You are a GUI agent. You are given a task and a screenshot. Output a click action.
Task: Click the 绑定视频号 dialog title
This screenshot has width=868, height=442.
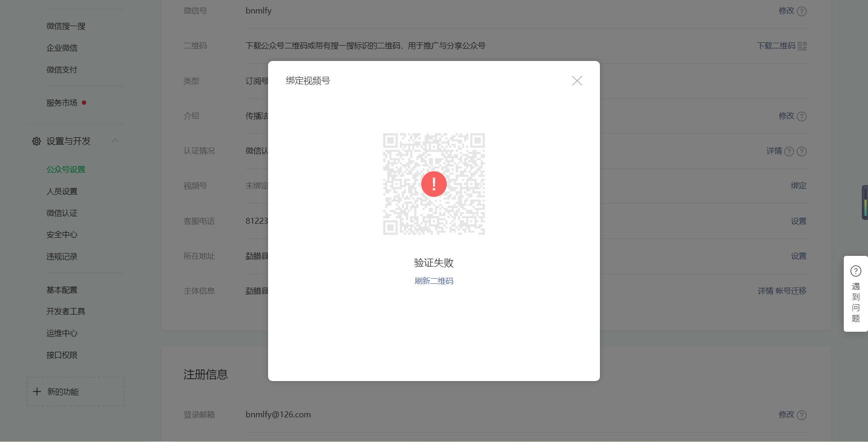pos(308,81)
